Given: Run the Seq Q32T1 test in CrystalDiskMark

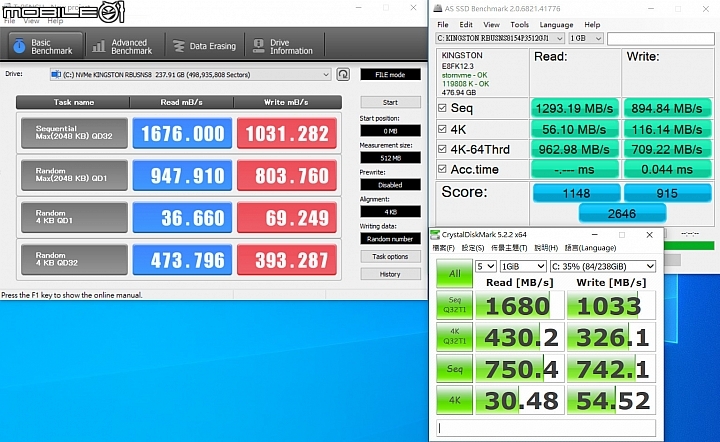Looking at the screenshot, I should coord(454,305).
